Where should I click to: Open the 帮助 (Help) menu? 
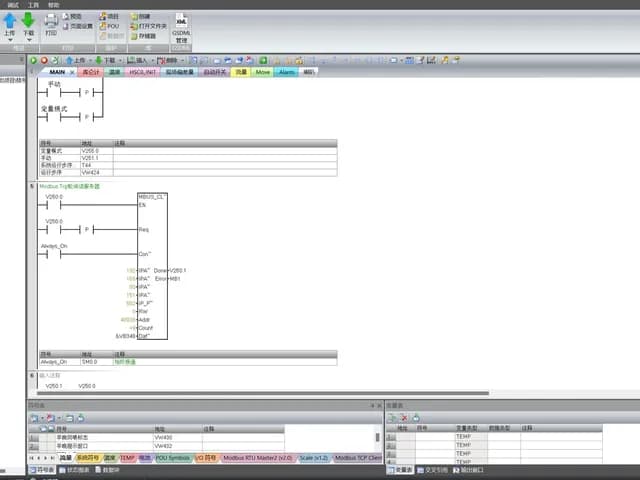tap(54, 5)
